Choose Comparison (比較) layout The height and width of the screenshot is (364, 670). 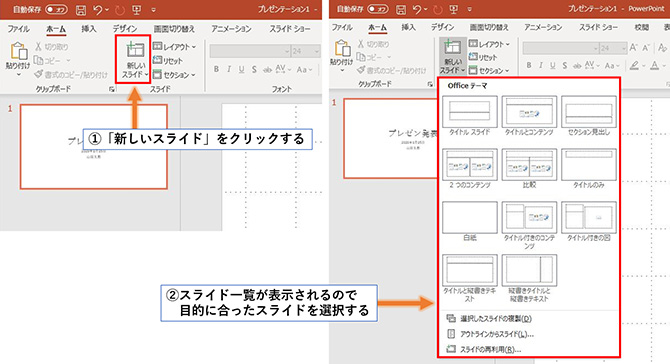pos(529,169)
